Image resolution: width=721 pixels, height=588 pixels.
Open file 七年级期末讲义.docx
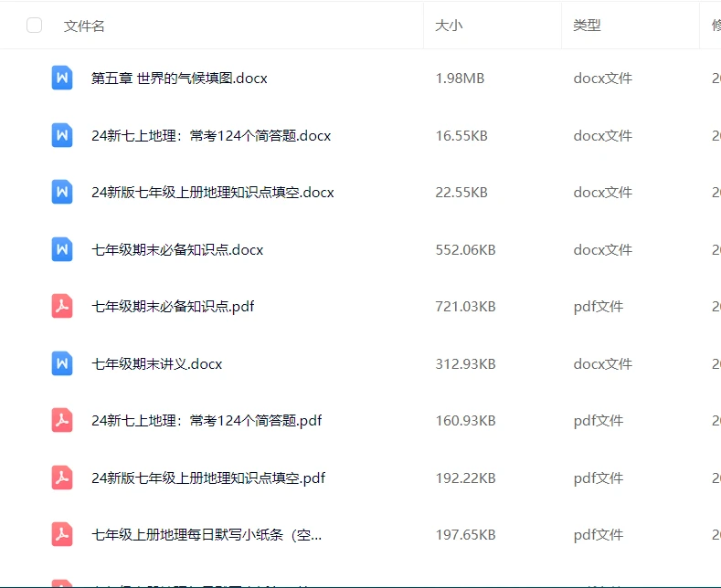pyautogui.click(x=157, y=363)
